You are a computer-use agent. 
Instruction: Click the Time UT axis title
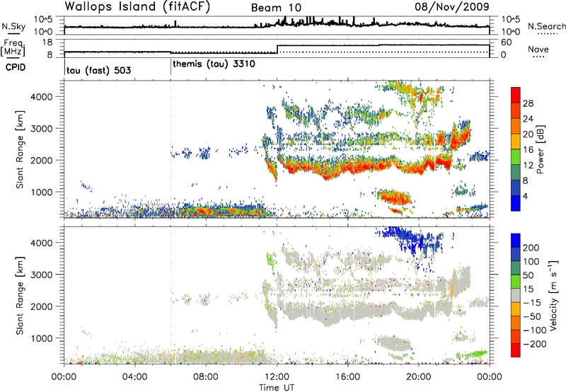[x=277, y=387]
